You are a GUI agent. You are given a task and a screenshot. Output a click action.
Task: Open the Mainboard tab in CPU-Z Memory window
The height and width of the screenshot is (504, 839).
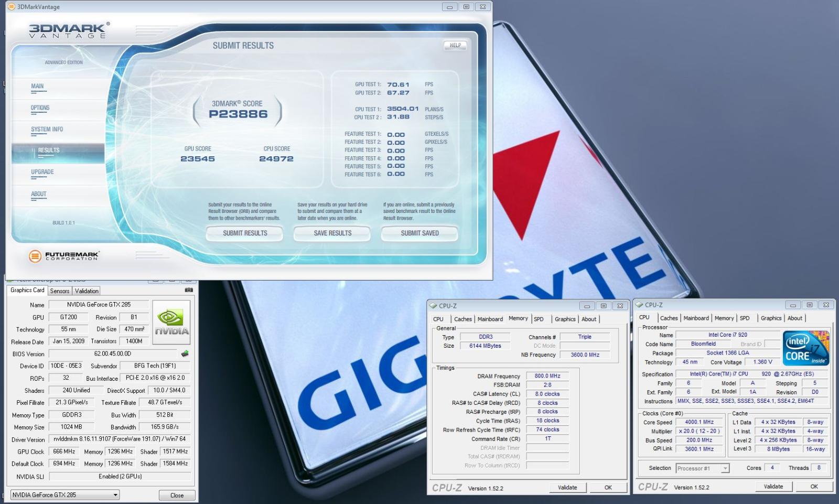click(x=490, y=319)
